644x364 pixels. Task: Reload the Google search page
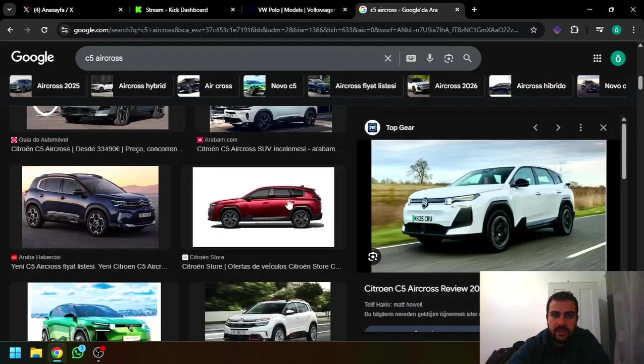point(44,30)
